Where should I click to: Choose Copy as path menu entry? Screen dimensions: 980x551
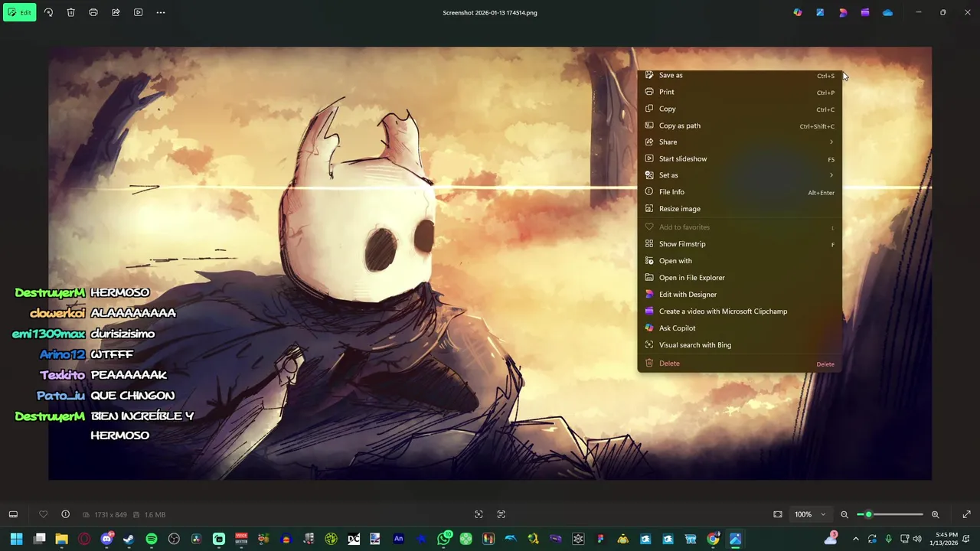click(740, 126)
